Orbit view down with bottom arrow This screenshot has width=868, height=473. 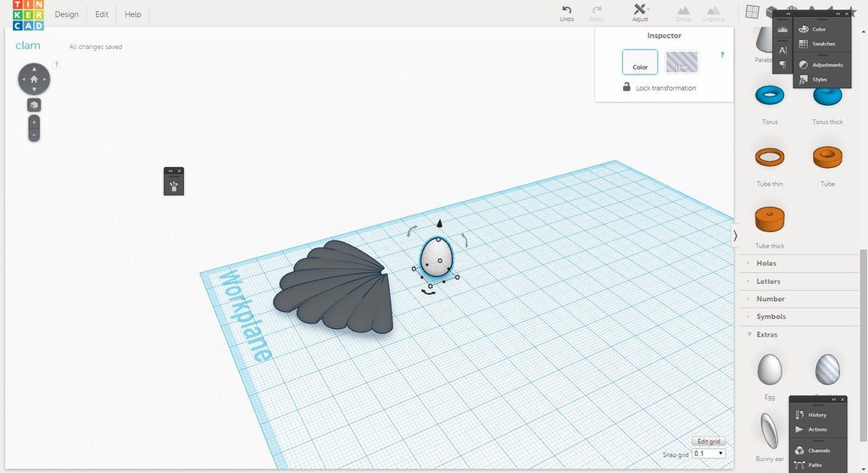(34, 90)
